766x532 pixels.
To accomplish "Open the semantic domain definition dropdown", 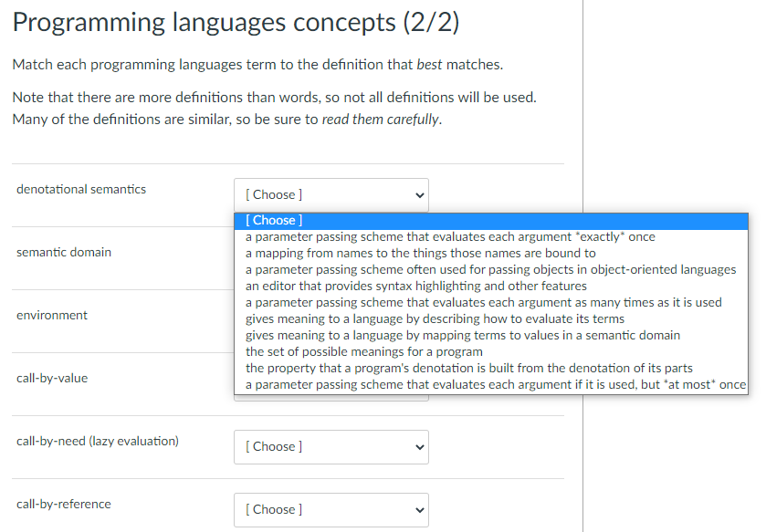I will point(331,257).
